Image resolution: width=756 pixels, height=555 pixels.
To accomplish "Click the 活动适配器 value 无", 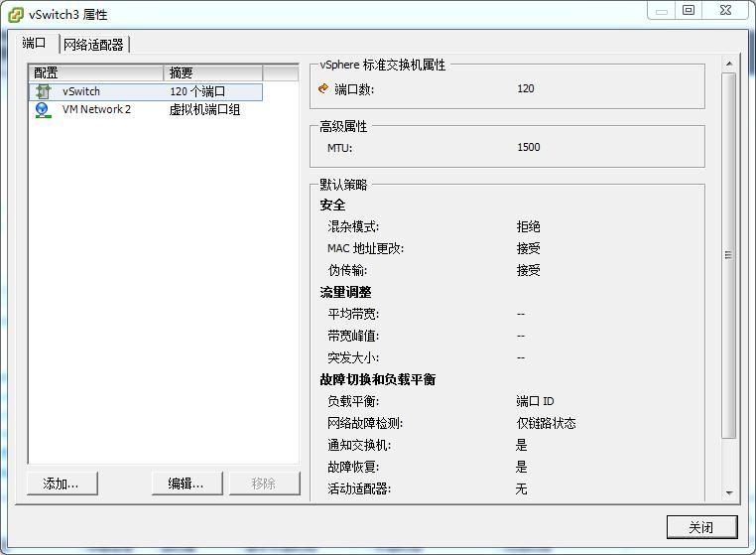I will (522, 489).
